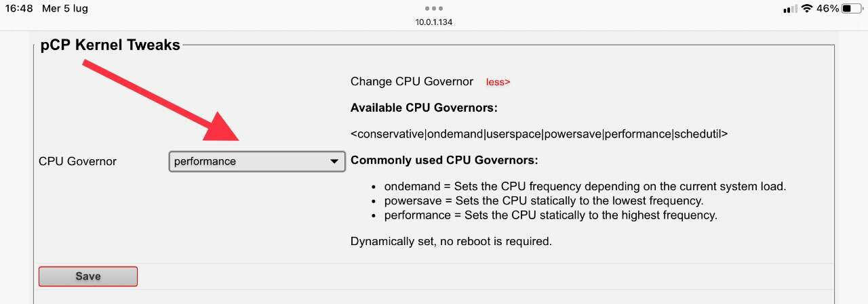Viewport: 868px width, 304px height.
Task: Click the governors option list string
Action: 539,134
